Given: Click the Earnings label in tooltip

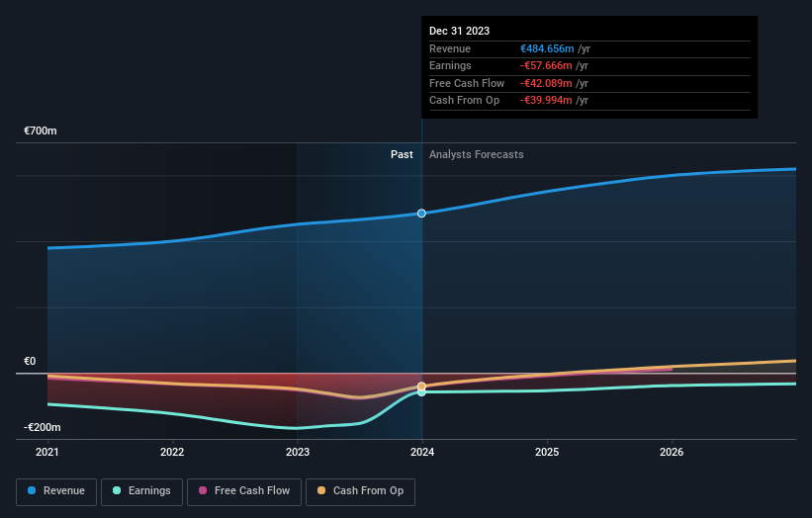Looking at the screenshot, I should [451, 65].
